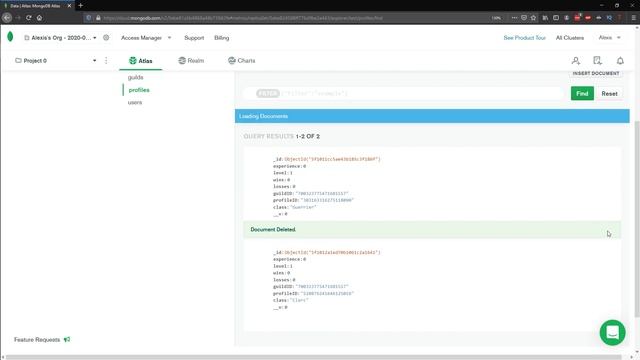Image resolution: width=640 pixels, height=360 pixels.
Task: Switch to the Atlas tab
Action: pyautogui.click(x=141, y=60)
